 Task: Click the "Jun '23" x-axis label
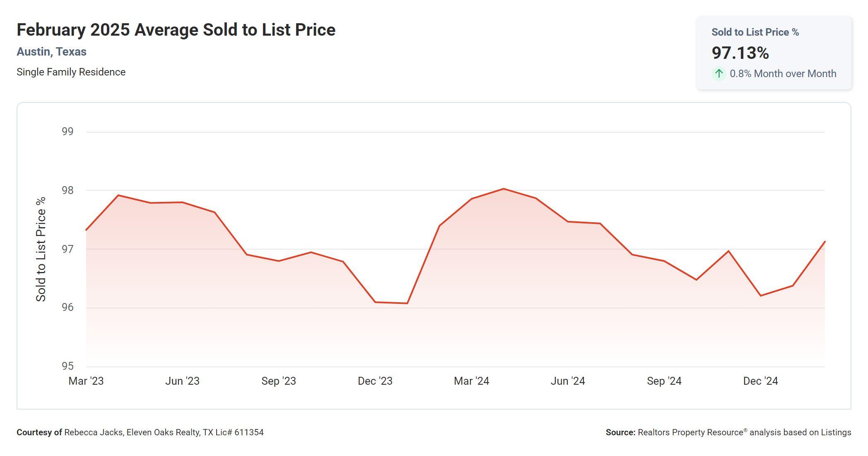(x=182, y=381)
